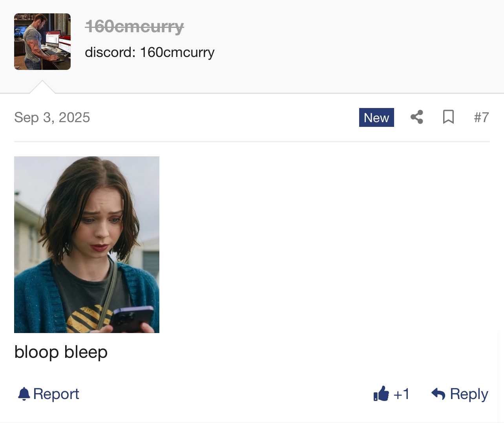
Task: Click the curved reply arrow icon
Action: pos(438,394)
